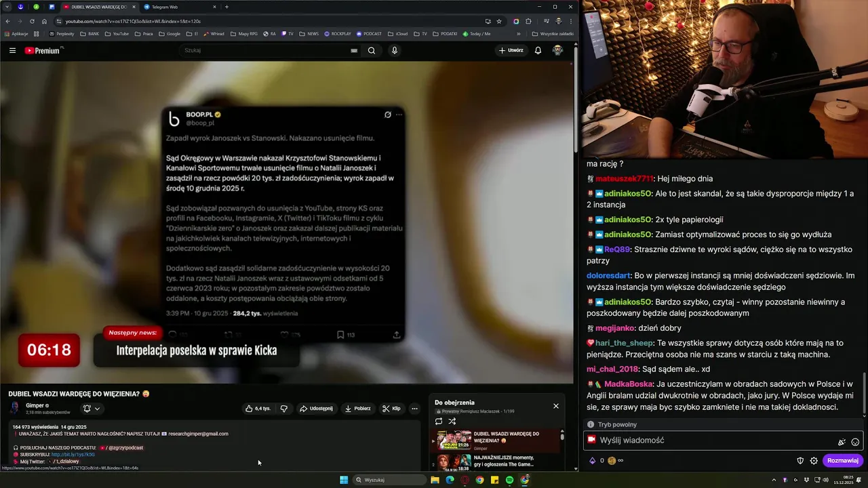868x488 pixels.
Task: Download the video with Pobierz
Action: (x=357, y=409)
